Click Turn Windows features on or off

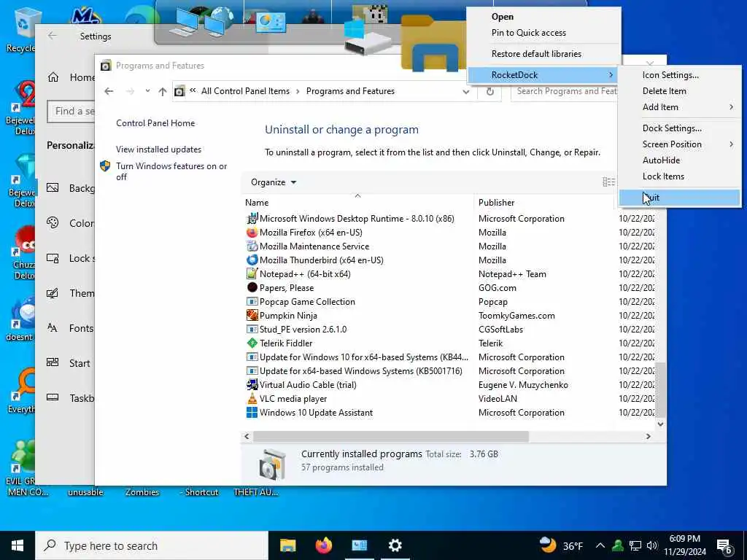(x=171, y=171)
